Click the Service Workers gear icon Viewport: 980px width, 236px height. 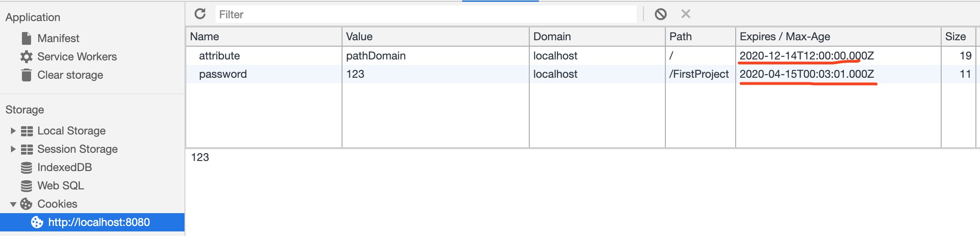pyautogui.click(x=26, y=57)
